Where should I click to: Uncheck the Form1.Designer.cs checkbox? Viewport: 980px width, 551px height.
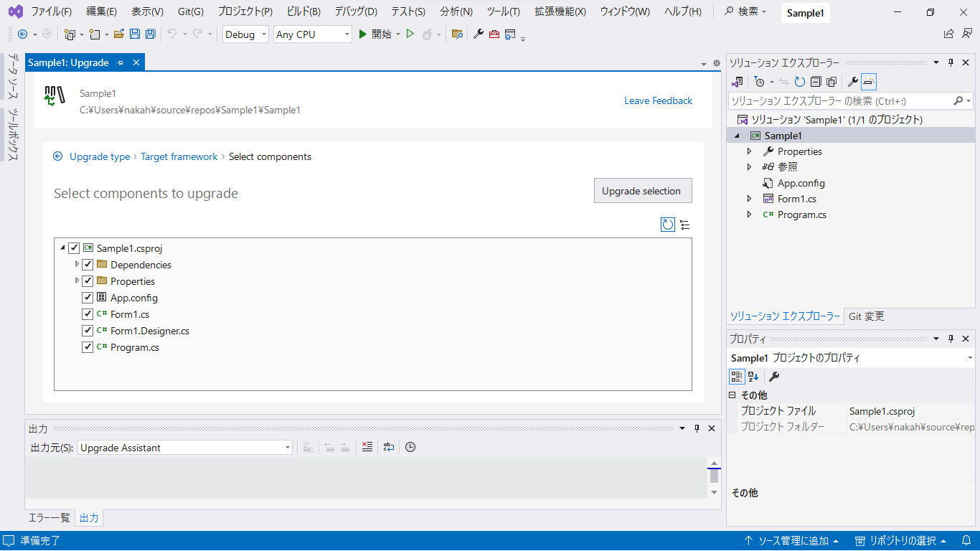pyautogui.click(x=88, y=331)
